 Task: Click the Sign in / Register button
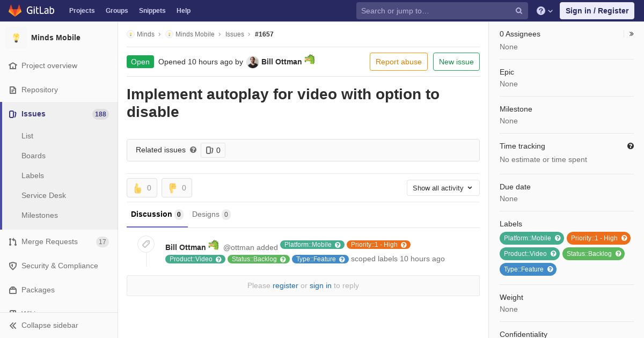(x=597, y=11)
